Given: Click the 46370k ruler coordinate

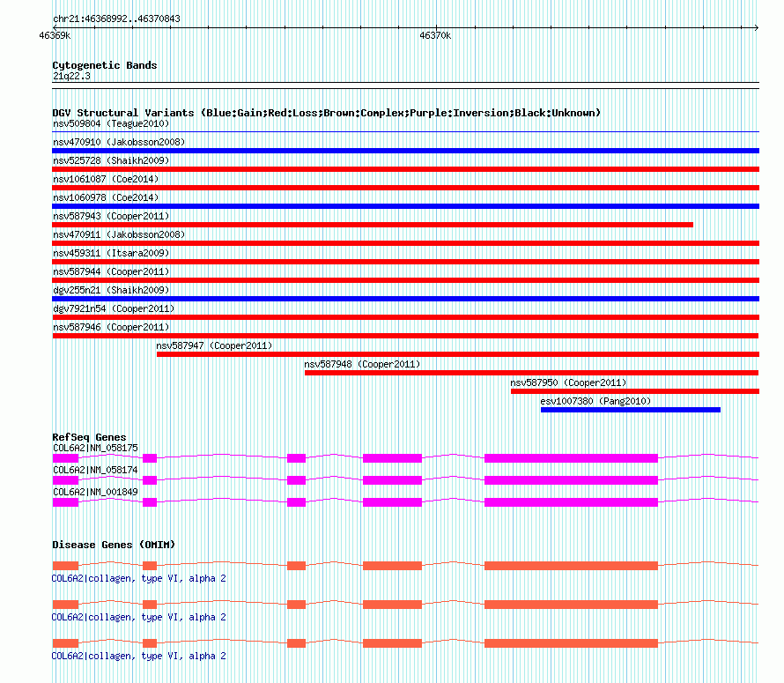Looking at the screenshot, I should tap(435, 35).
